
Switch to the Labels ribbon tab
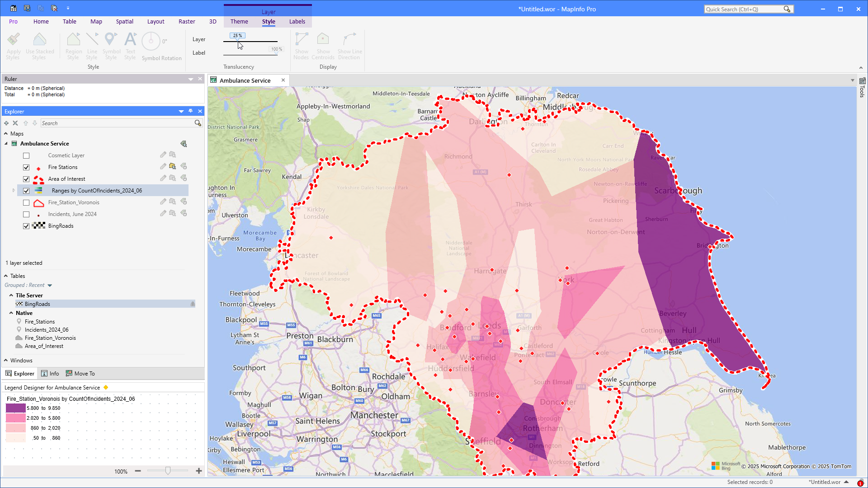297,21
